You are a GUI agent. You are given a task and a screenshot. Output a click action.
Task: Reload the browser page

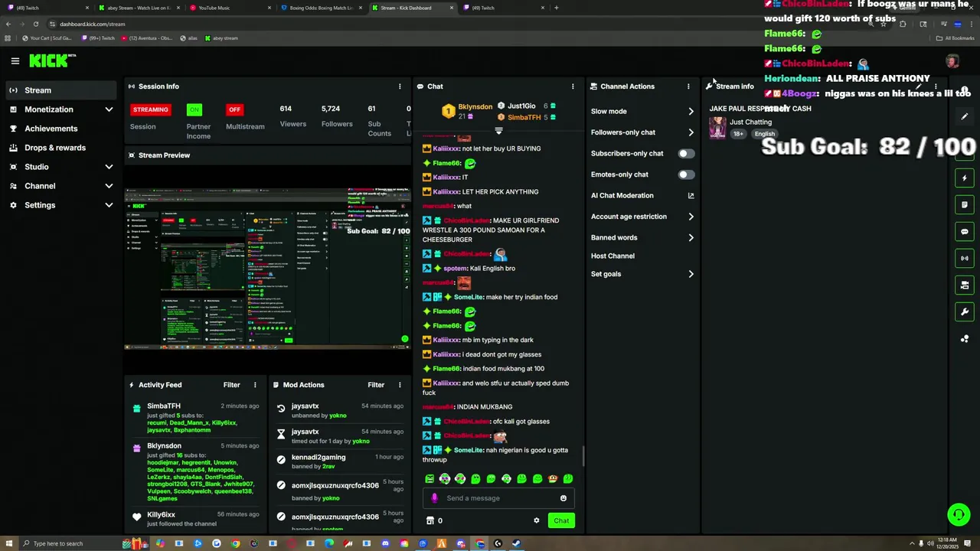[36, 24]
